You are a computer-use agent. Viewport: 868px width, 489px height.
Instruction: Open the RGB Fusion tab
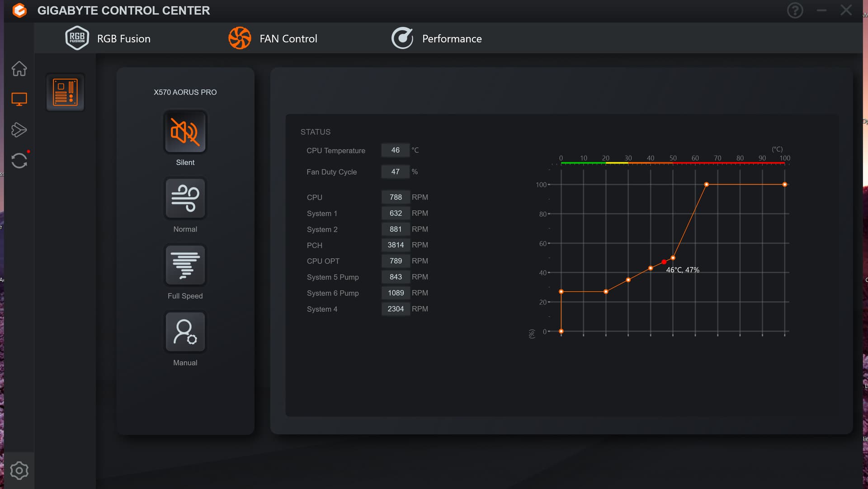coord(108,38)
